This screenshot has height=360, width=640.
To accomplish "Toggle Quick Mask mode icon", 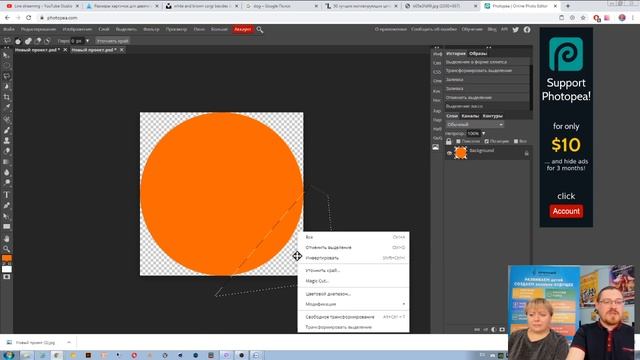I will click(x=7, y=277).
